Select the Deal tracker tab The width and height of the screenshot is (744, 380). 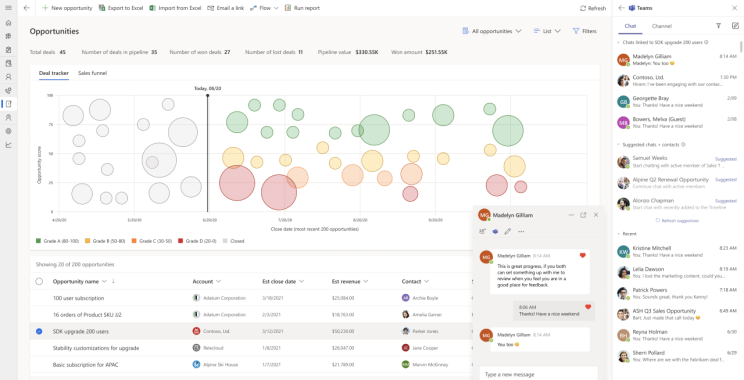54,73
